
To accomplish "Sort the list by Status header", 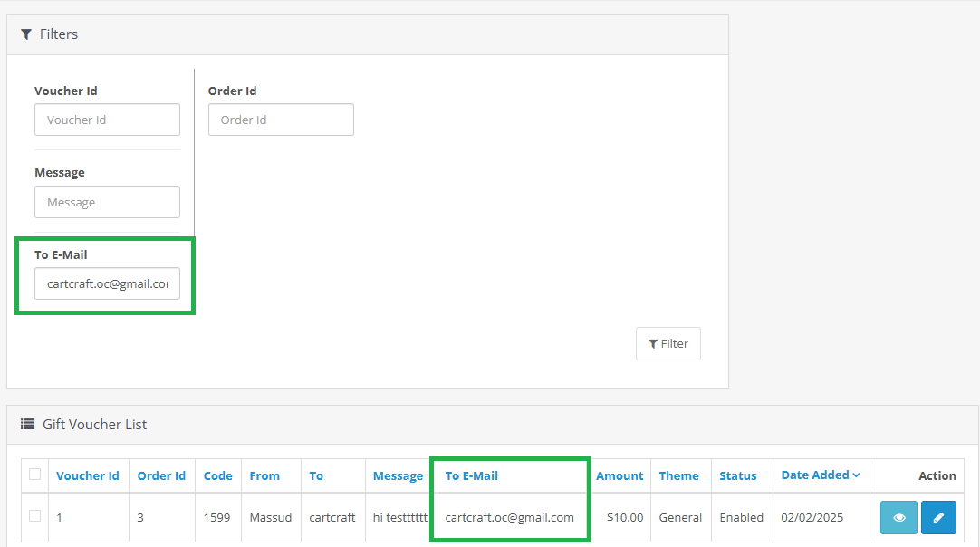I will [x=737, y=476].
